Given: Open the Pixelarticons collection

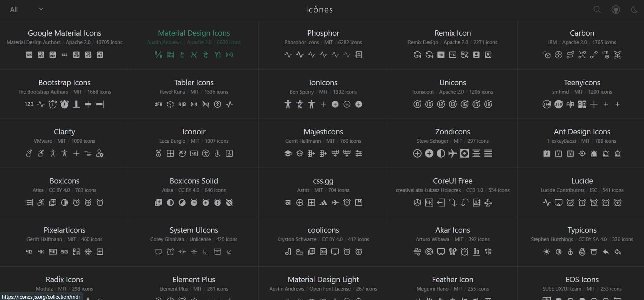Looking at the screenshot, I should (64, 242).
